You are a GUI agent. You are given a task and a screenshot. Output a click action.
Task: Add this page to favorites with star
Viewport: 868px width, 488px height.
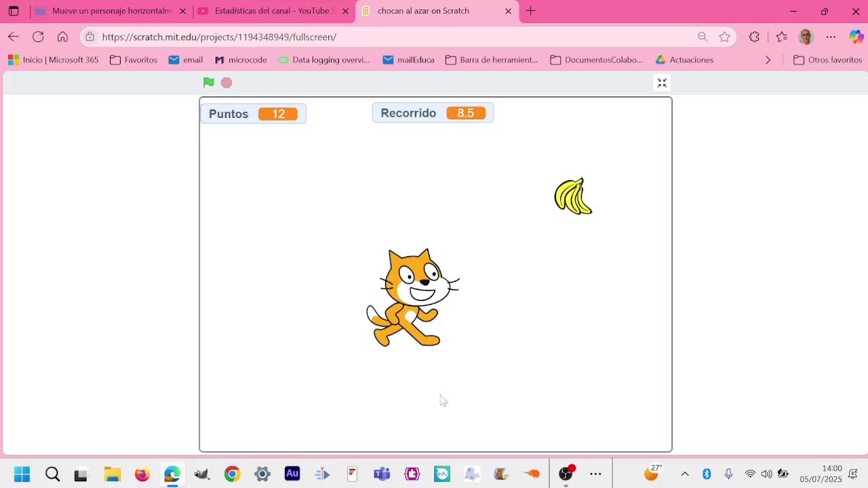click(x=725, y=37)
